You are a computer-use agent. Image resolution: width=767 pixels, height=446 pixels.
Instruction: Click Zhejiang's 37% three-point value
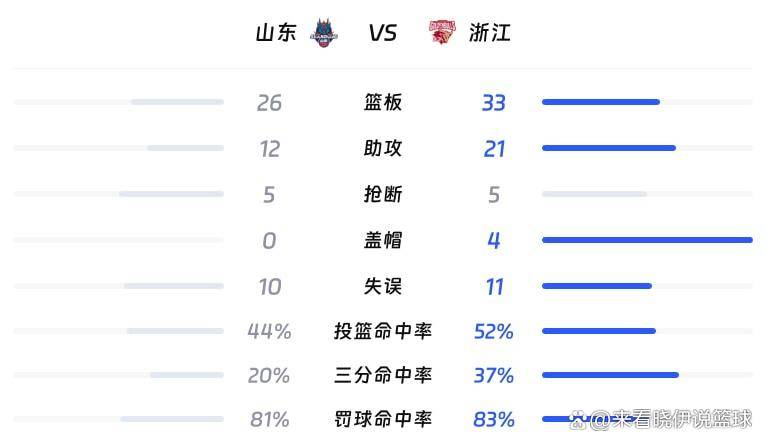494,376
